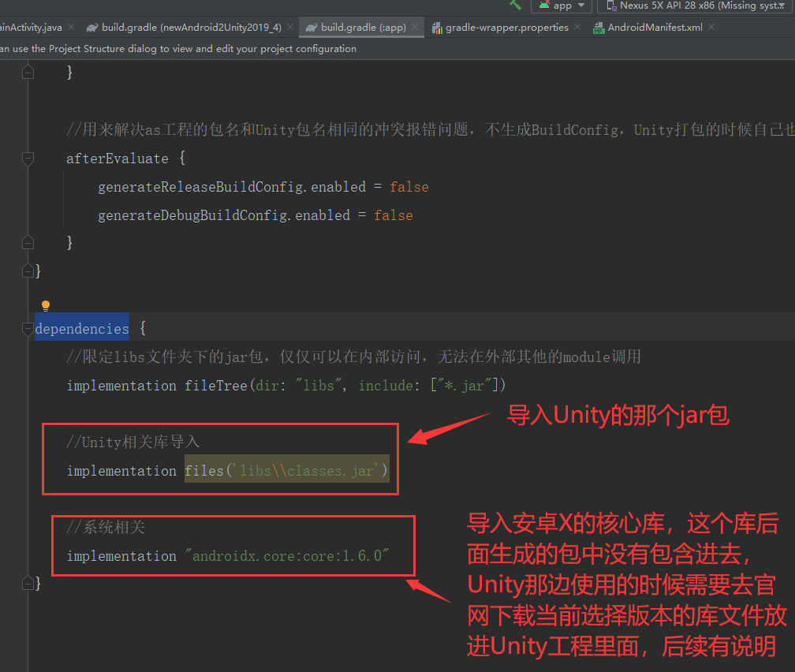Click the properties file icon on gradle-wrapper.properties tab

pyautogui.click(x=438, y=27)
